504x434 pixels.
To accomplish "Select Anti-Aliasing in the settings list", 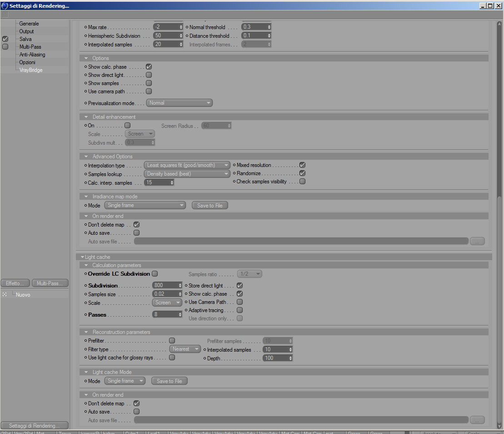I will pyautogui.click(x=32, y=55).
